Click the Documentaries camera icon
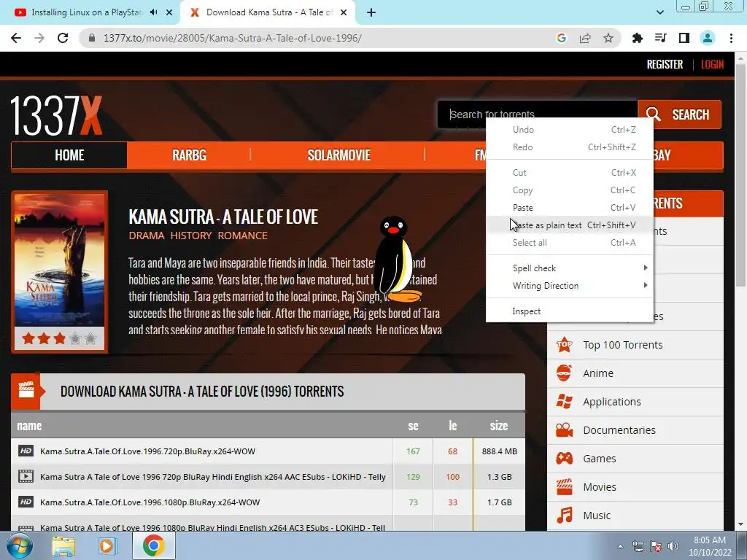Viewport: 747px width, 560px height. point(565,430)
